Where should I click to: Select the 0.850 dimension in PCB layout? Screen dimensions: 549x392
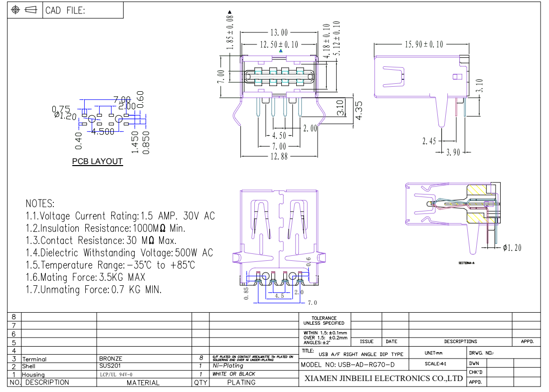pyautogui.click(x=147, y=143)
